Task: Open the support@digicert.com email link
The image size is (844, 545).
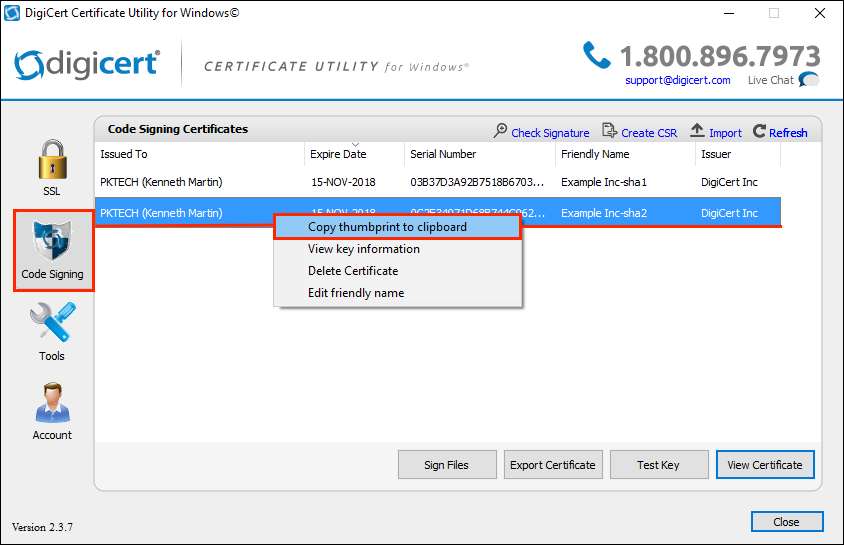Action: [x=677, y=80]
